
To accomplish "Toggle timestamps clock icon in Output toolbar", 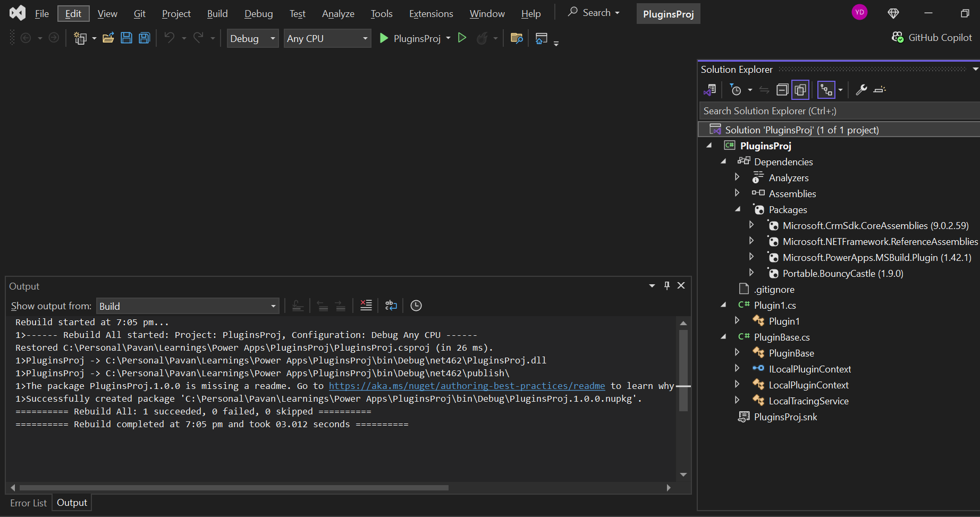I will (x=416, y=306).
